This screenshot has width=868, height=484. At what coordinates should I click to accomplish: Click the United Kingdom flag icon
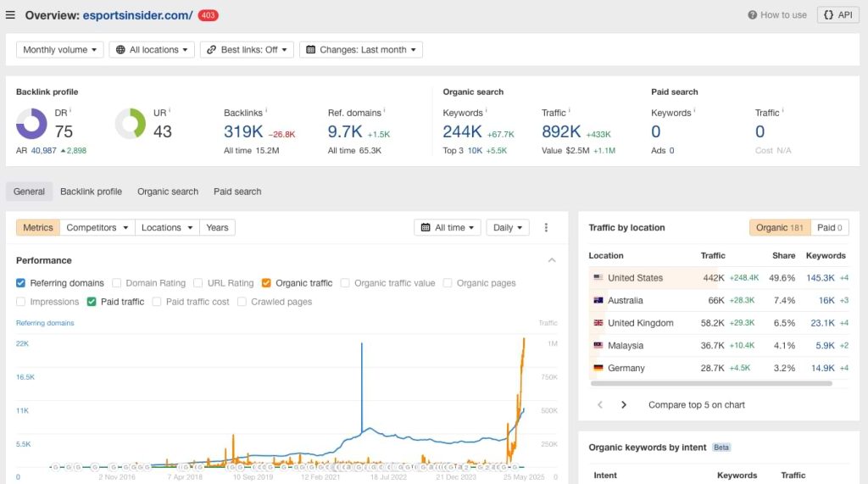[598, 323]
